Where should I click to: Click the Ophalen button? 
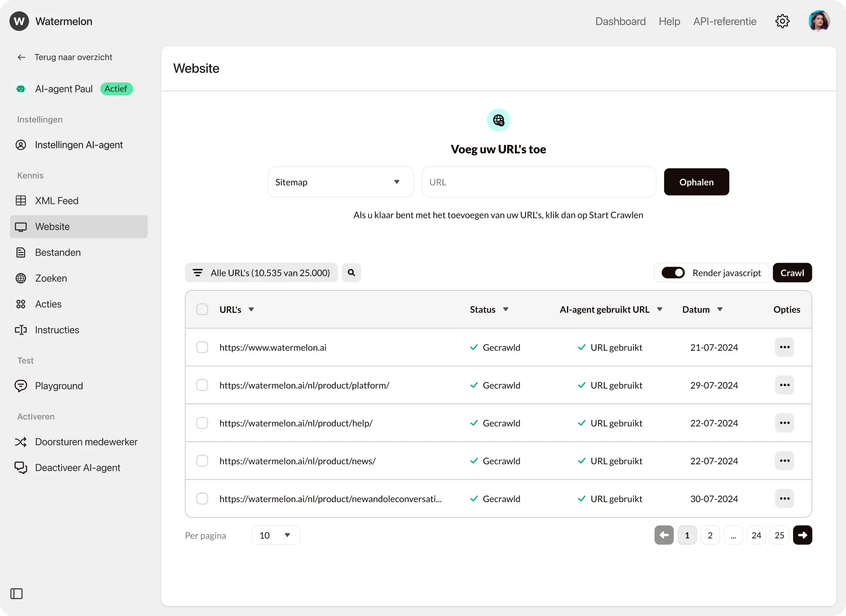click(696, 182)
